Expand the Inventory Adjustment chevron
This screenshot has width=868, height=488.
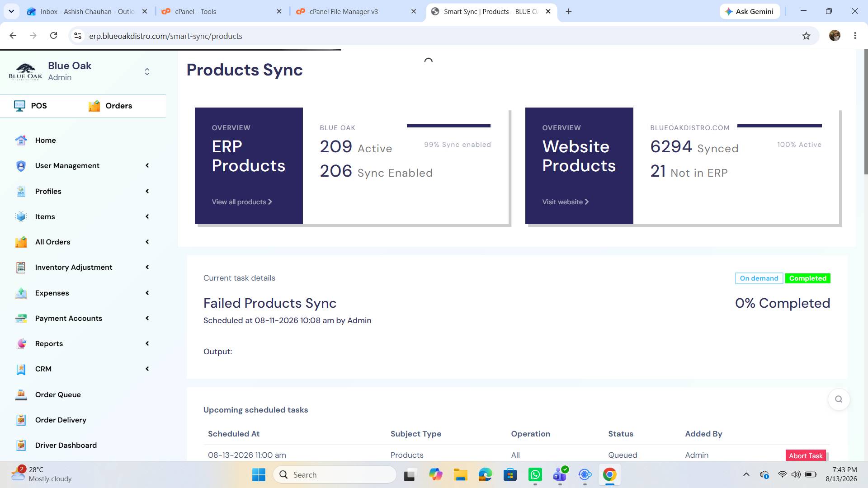pos(147,267)
